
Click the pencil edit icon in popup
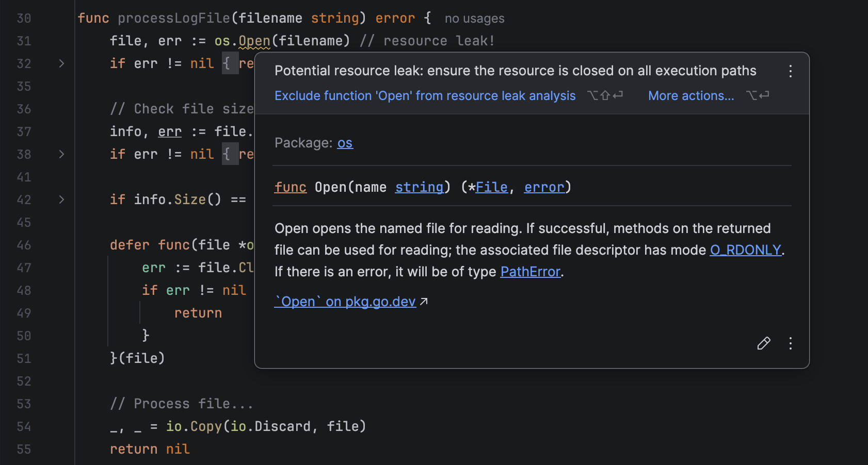tap(764, 343)
